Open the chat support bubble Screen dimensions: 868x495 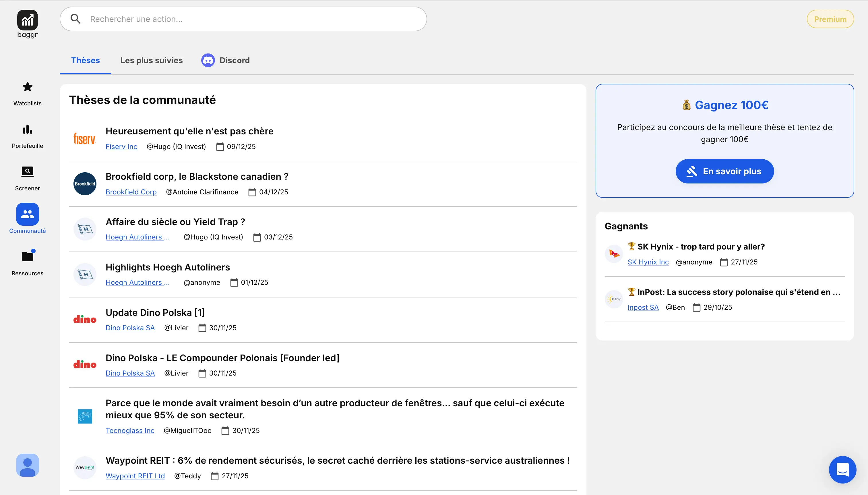point(842,469)
